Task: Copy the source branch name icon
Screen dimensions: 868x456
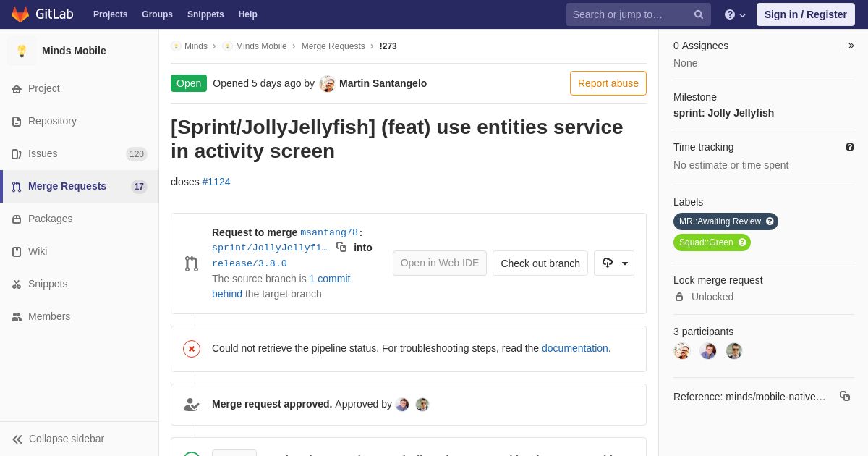Action: pyautogui.click(x=341, y=247)
